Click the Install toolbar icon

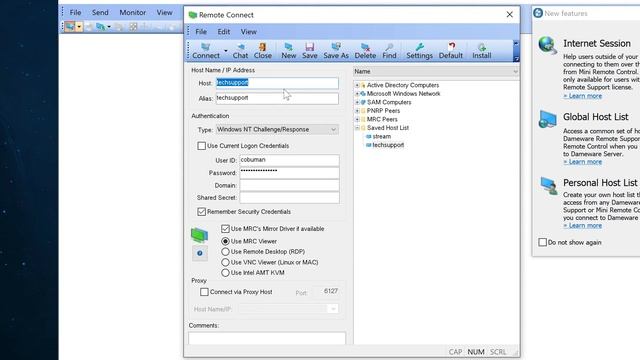[x=482, y=51]
